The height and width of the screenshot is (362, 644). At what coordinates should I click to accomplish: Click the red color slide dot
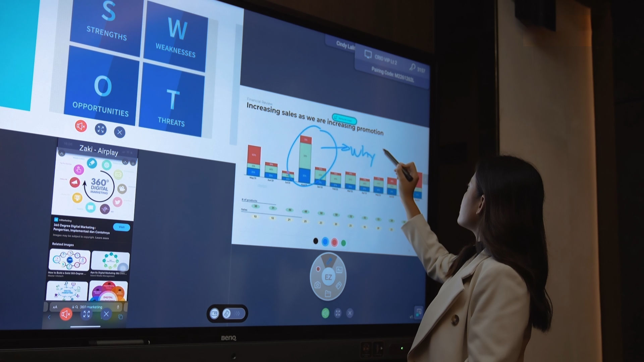pyautogui.click(x=333, y=241)
